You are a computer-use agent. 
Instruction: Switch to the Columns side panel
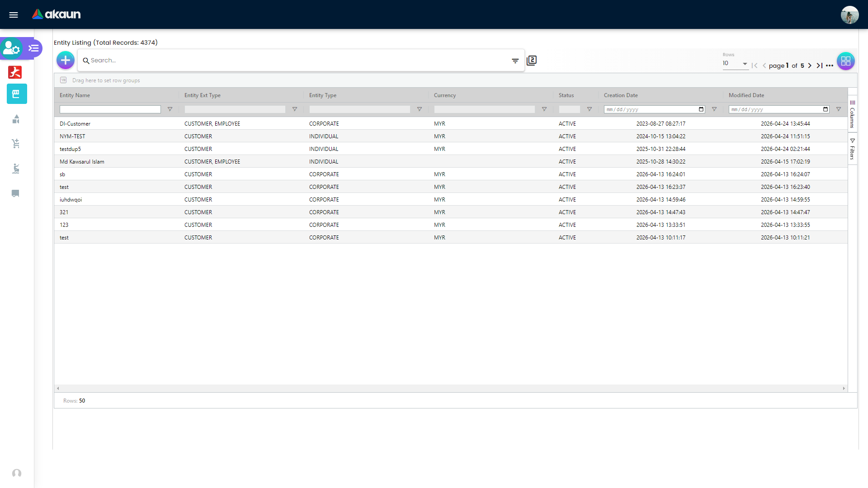click(x=854, y=114)
